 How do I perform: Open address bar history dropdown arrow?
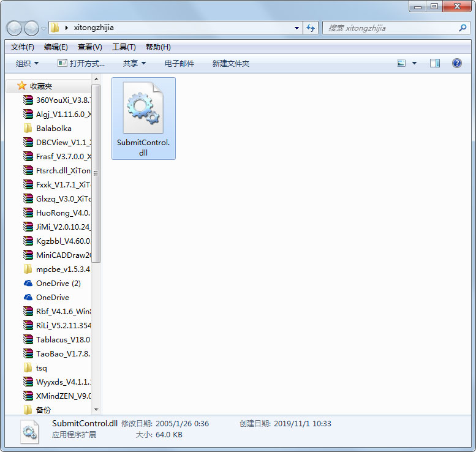coord(297,28)
